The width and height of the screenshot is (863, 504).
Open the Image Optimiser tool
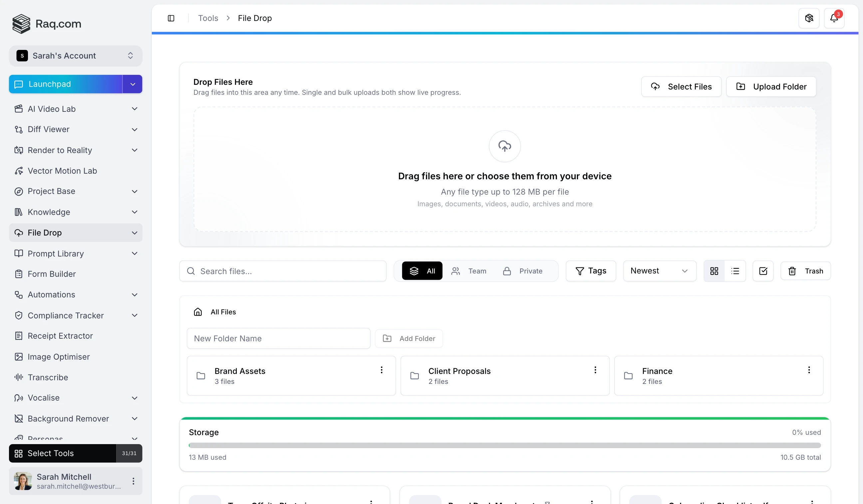point(59,357)
